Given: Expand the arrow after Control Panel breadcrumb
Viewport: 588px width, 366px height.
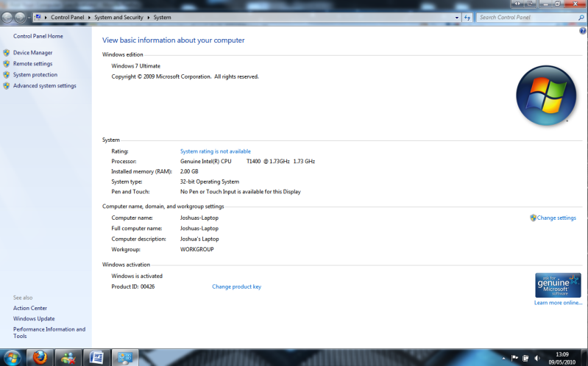Looking at the screenshot, I should pos(88,17).
